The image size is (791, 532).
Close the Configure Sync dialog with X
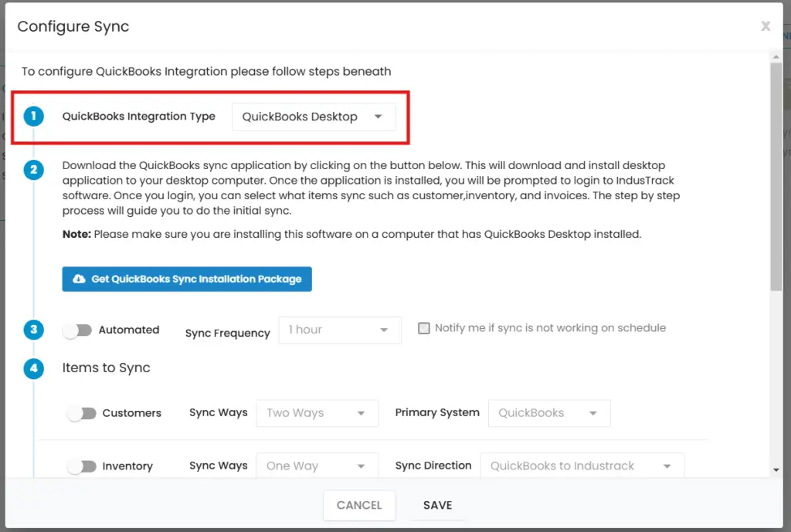pos(766,26)
